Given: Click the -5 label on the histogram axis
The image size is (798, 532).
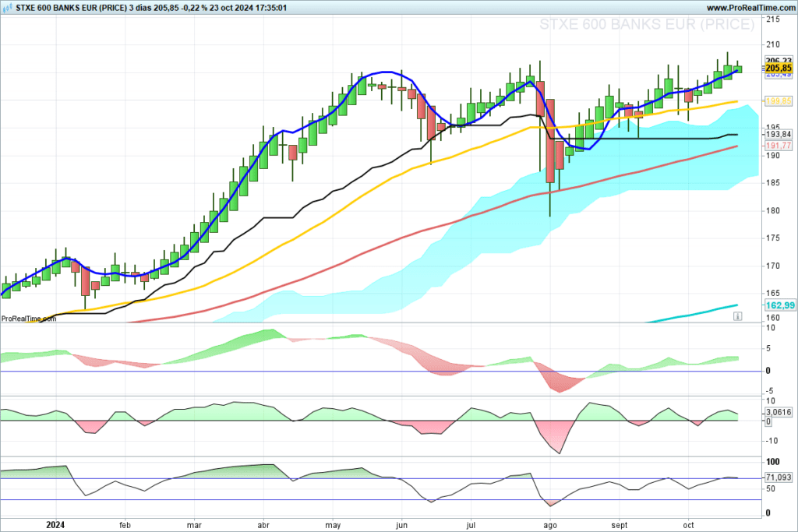Looking at the screenshot, I should (x=769, y=390).
